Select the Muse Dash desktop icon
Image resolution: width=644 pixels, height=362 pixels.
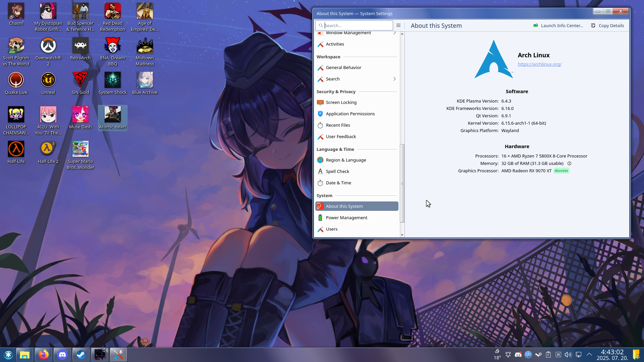coord(80,118)
